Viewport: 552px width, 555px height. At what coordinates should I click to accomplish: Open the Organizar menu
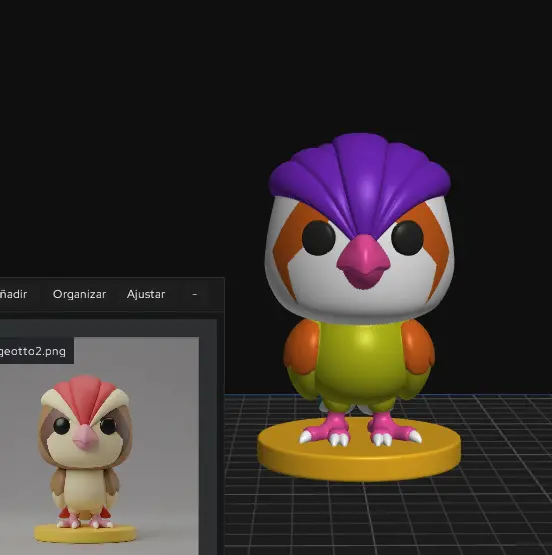coord(79,294)
